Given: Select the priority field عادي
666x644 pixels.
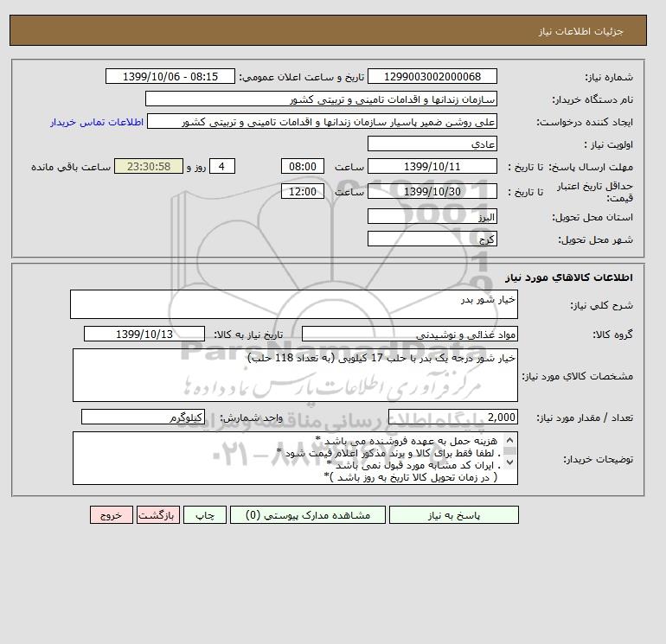Looking at the screenshot, I should click(432, 143).
